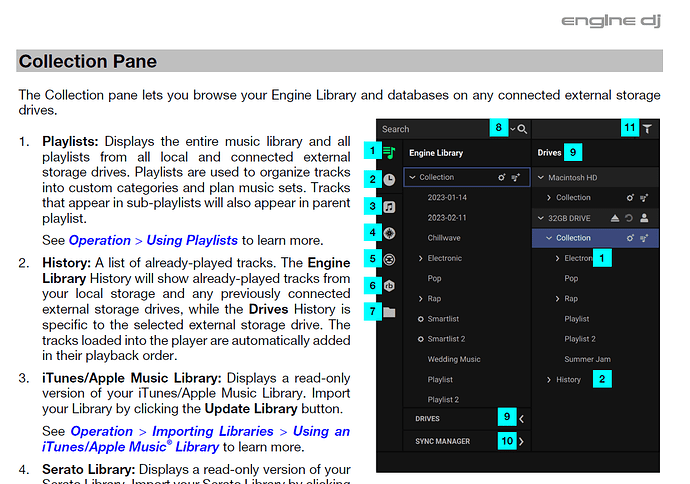Expand Rap under 32GB DRIVE

click(x=558, y=299)
